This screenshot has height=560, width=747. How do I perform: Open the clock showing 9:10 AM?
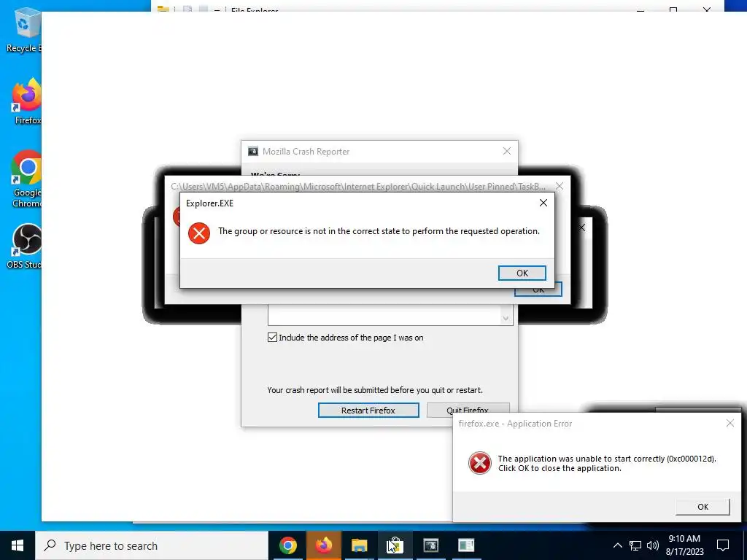point(684,545)
